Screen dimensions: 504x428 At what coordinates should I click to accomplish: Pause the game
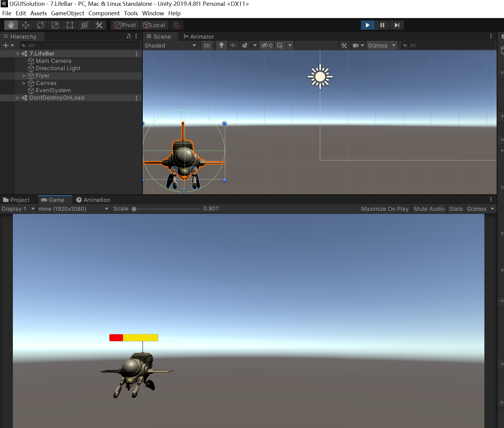click(382, 25)
